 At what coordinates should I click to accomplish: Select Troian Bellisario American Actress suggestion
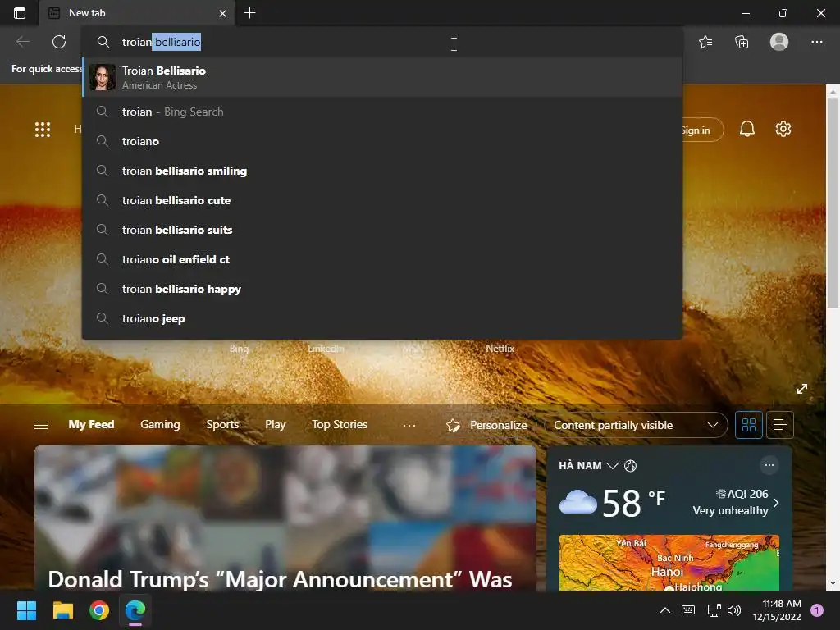coord(382,77)
